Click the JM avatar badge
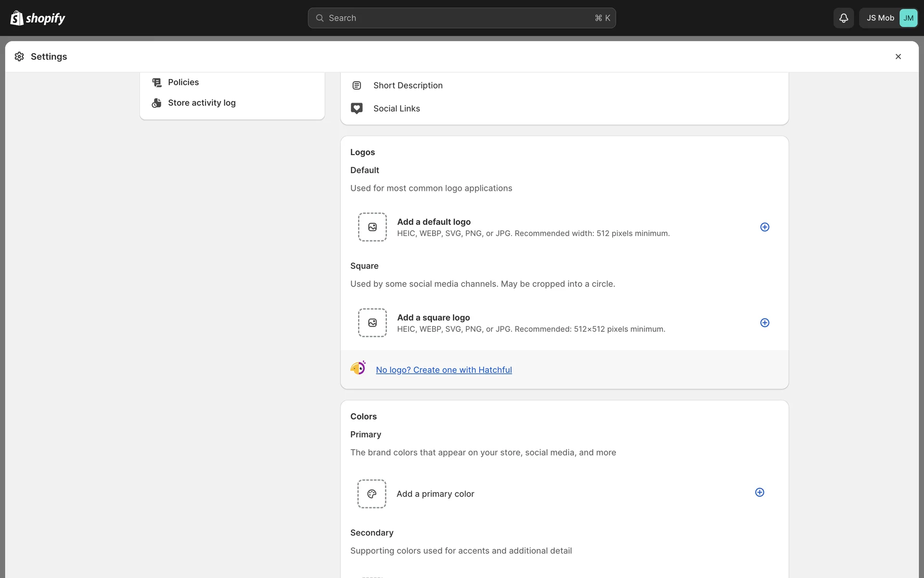 coord(908,18)
